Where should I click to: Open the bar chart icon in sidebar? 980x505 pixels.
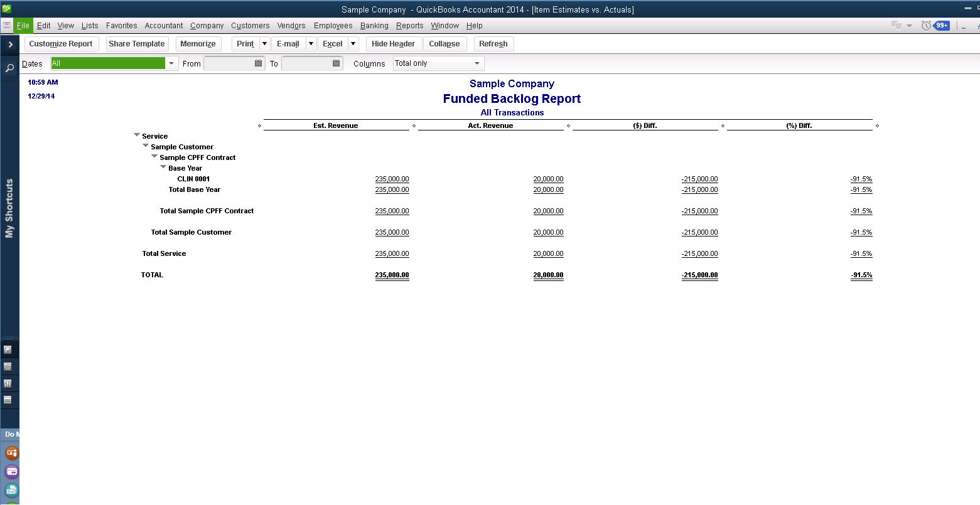(8, 383)
